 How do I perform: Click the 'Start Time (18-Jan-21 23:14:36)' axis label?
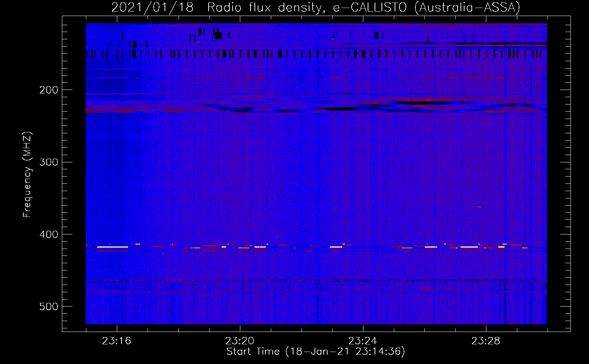tap(316, 352)
